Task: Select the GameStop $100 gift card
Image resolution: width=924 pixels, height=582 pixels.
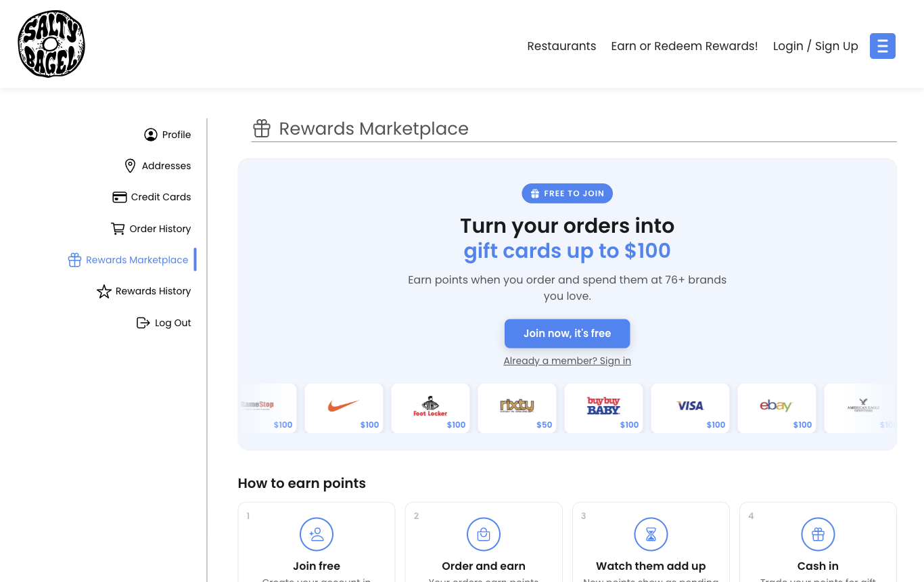Action: 268,408
